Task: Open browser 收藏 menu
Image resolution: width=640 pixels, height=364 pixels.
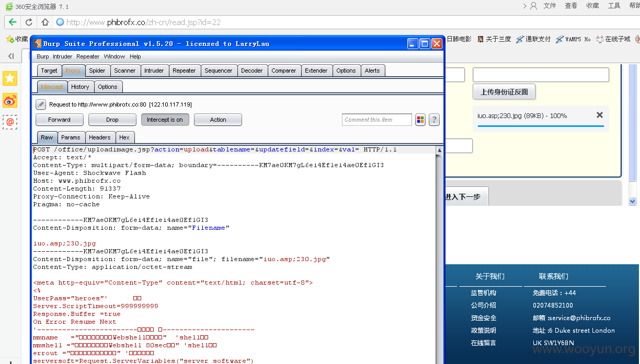Action: (592, 6)
